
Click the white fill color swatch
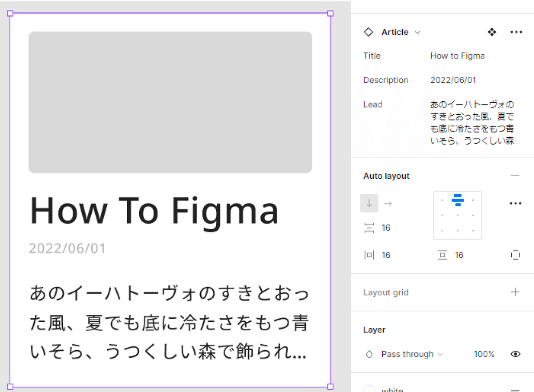tap(369, 389)
